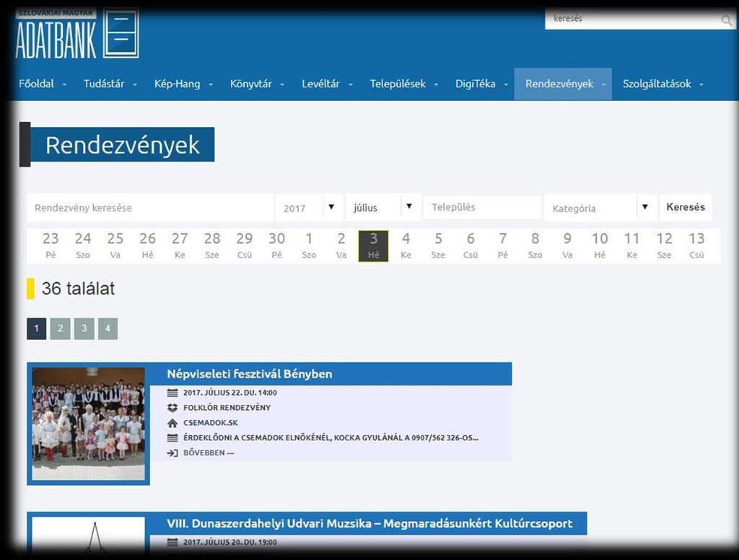Click the Adatbank logo
The height and width of the screenshot is (560, 739).
(x=77, y=33)
